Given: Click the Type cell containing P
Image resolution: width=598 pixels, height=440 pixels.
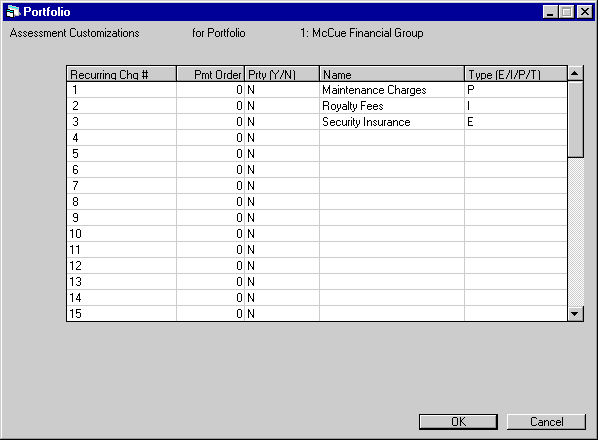Looking at the screenshot, I should click(x=516, y=90).
